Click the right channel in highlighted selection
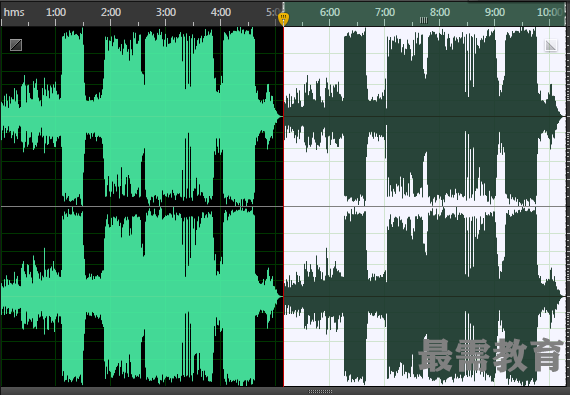 click(425, 297)
